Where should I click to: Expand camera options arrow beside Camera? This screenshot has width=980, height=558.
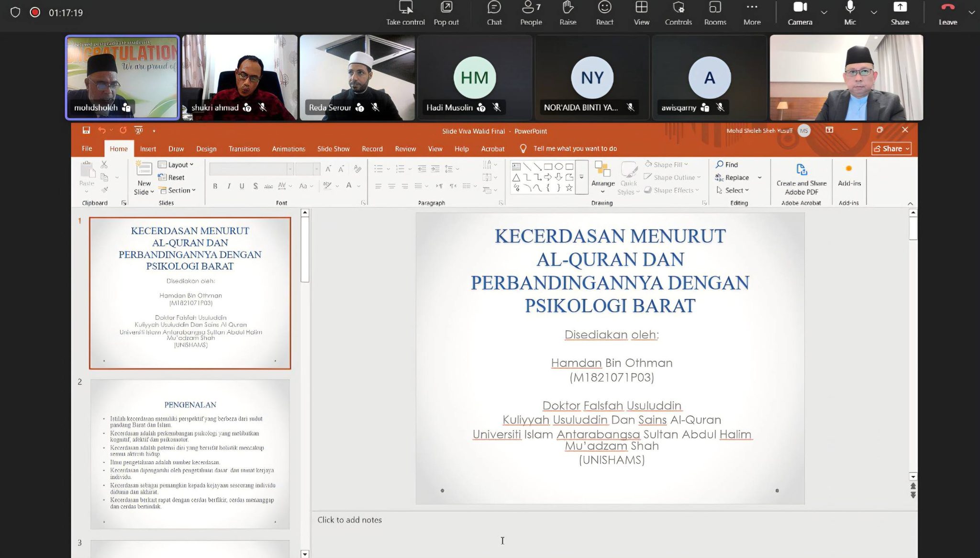[x=824, y=12]
